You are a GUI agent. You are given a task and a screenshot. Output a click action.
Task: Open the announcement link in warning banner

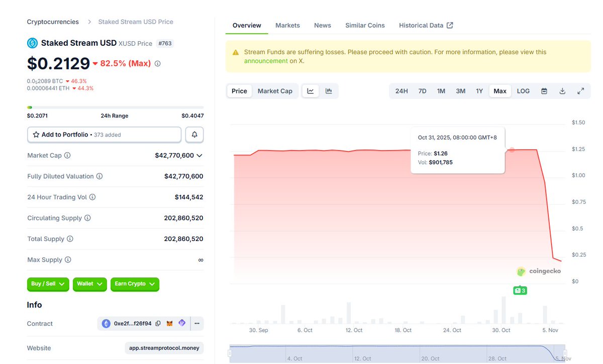point(265,61)
